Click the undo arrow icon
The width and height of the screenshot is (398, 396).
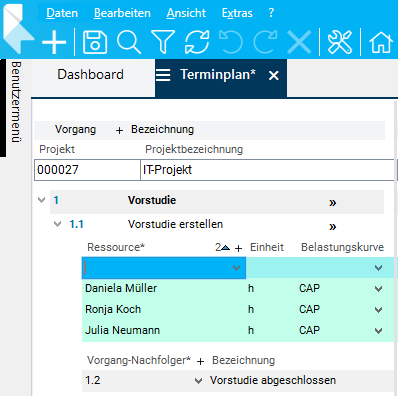(231, 42)
